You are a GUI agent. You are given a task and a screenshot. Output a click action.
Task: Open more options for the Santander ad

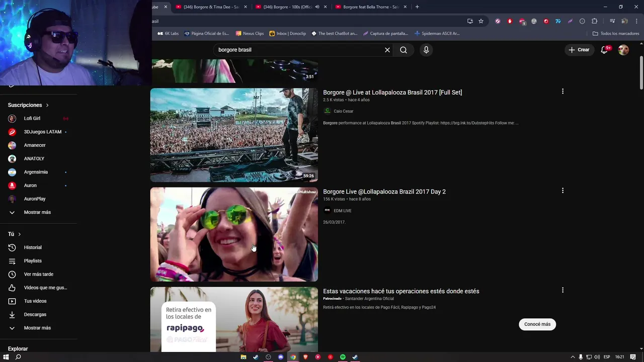pyautogui.click(x=562, y=290)
